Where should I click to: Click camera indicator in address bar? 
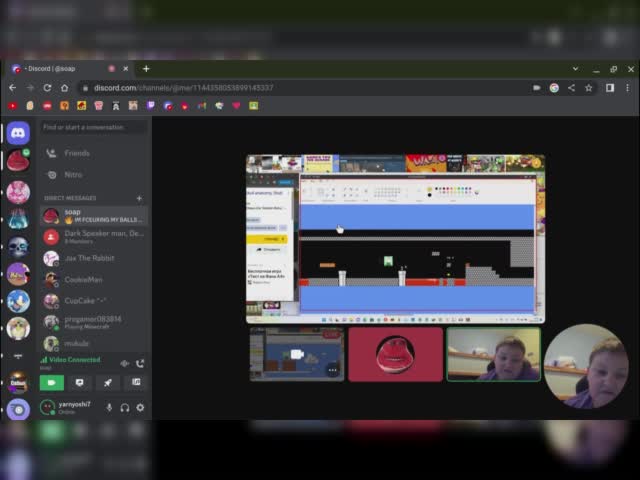537,88
